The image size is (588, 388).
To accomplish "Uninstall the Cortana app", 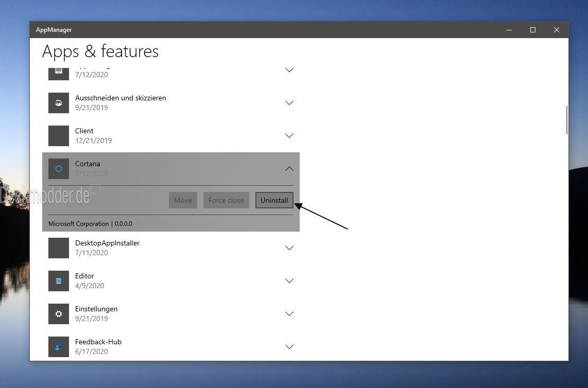I will click(274, 200).
